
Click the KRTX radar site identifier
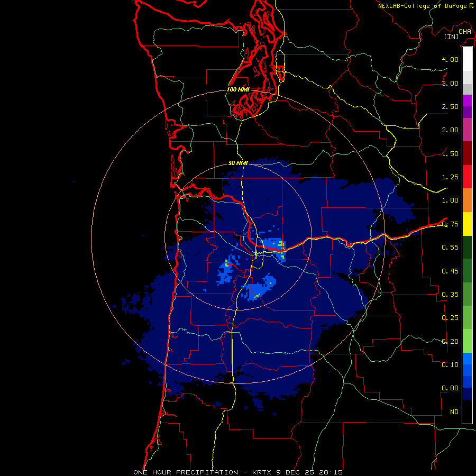tap(262, 472)
